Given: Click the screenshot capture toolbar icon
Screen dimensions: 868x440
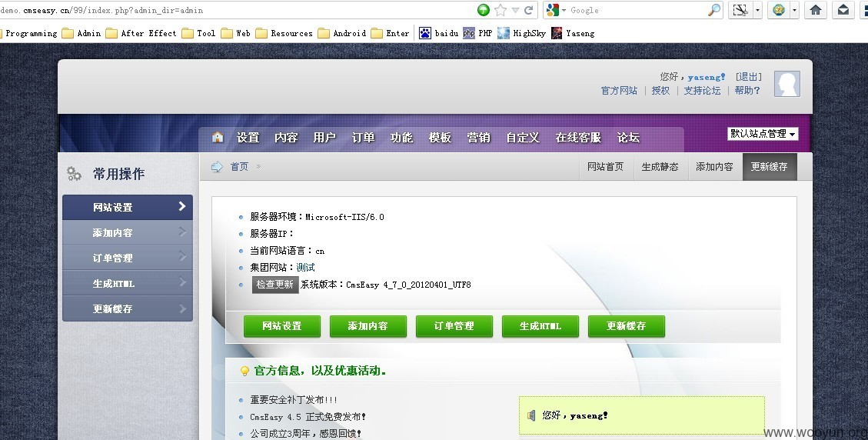Looking at the screenshot, I should tap(740, 10).
